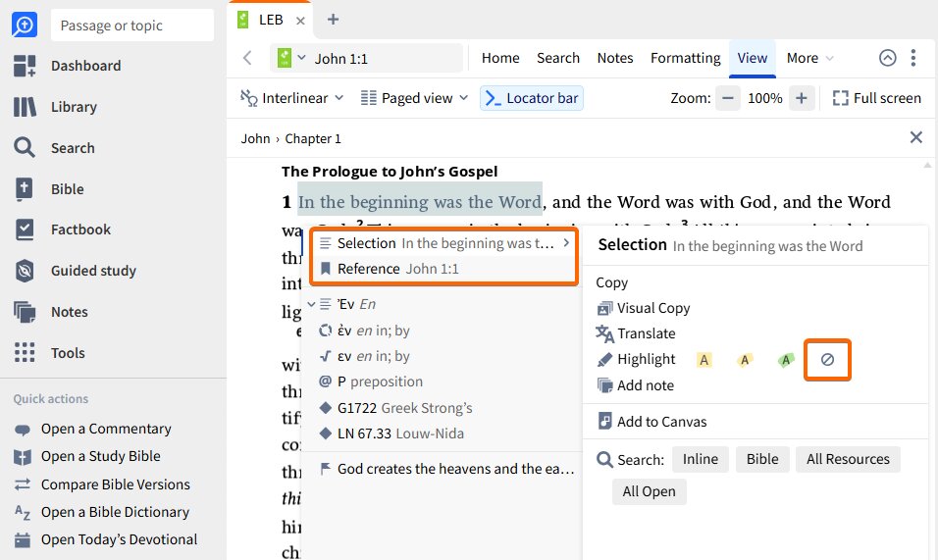Open the Formatting toolbar tab
Image resolution: width=938 pixels, height=560 pixels.
(x=685, y=58)
